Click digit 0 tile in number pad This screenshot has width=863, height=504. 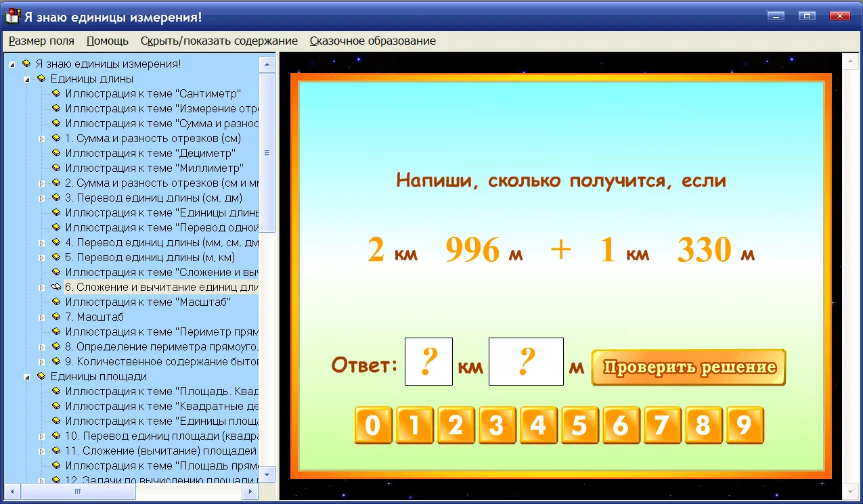373,425
